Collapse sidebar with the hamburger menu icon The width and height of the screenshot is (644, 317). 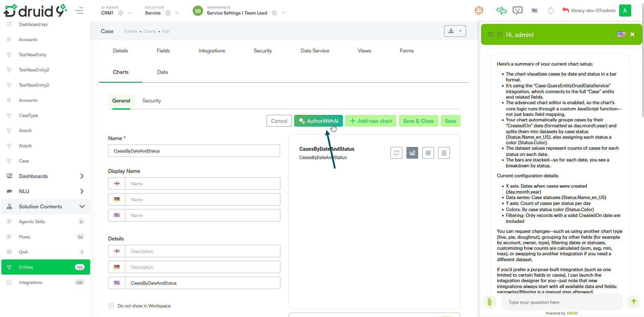(x=79, y=11)
